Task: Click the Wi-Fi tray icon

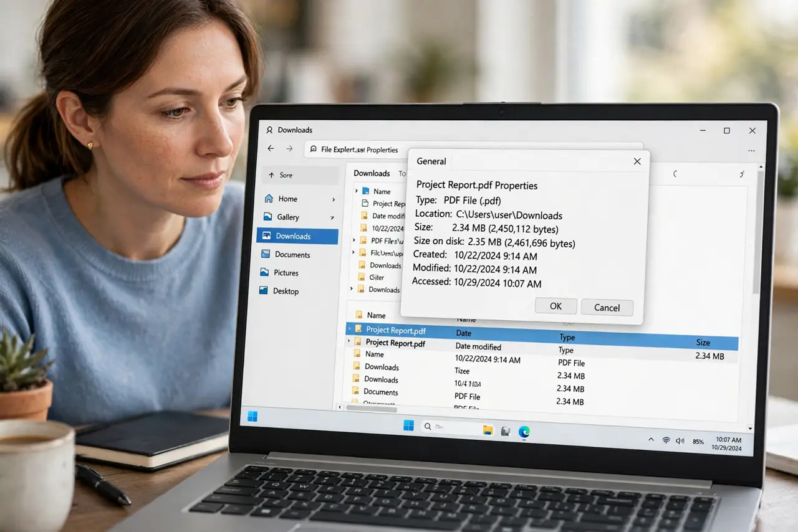Action: (x=666, y=440)
